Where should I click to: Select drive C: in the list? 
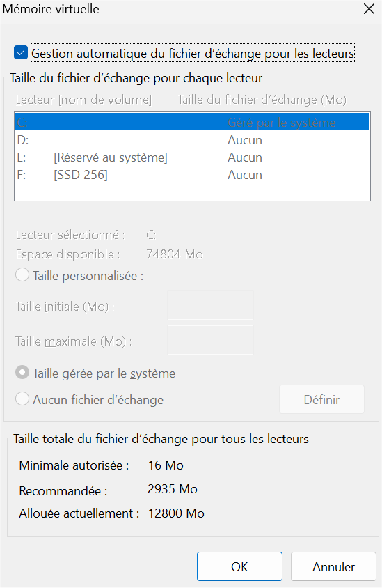pyautogui.click(x=192, y=122)
